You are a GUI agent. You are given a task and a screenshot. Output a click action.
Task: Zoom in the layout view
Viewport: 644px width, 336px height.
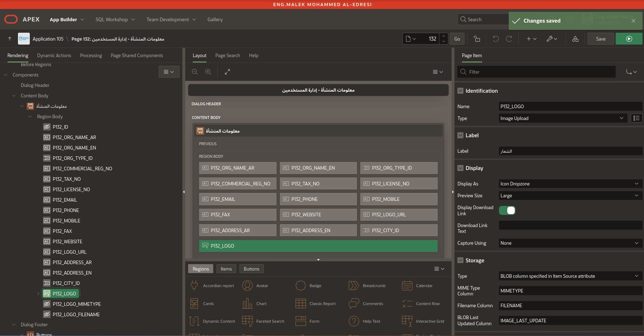(208, 72)
